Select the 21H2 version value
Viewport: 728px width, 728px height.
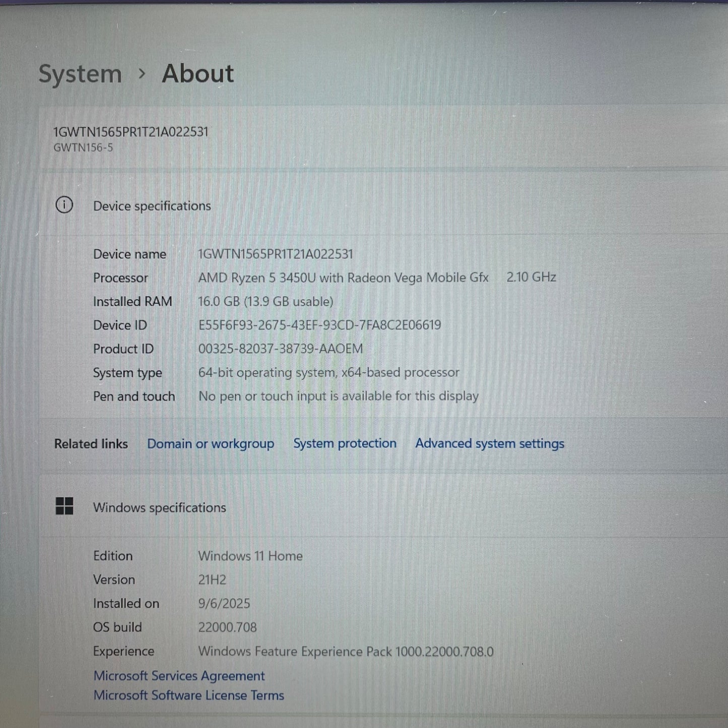click(x=212, y=579)
